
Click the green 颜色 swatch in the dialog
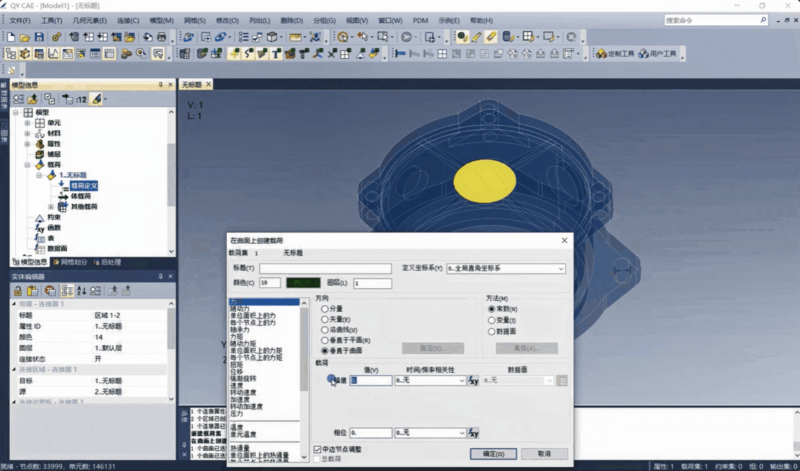pyautogui.click(x=302, y=283)
